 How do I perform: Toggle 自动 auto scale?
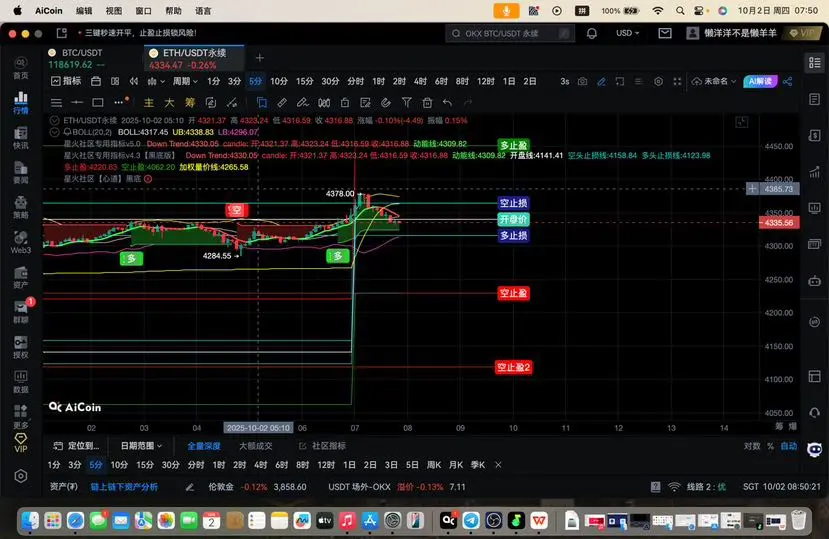point(789,446)
